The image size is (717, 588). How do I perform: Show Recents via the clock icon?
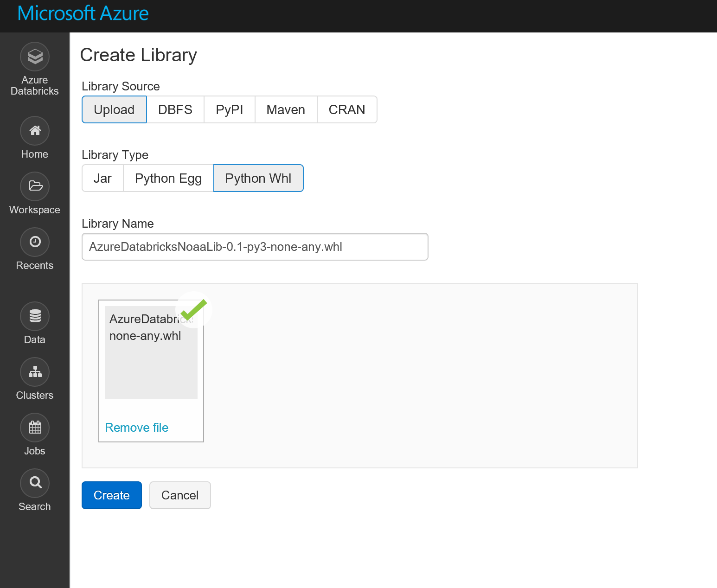(x=35, y=243)
